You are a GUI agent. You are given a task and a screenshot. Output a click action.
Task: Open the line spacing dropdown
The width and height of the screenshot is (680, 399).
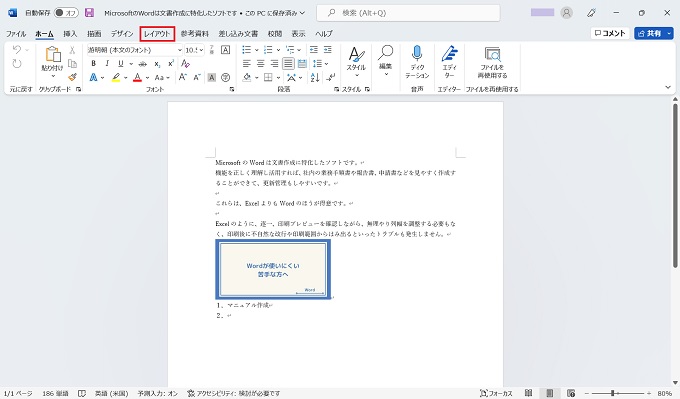pos(320,64)
